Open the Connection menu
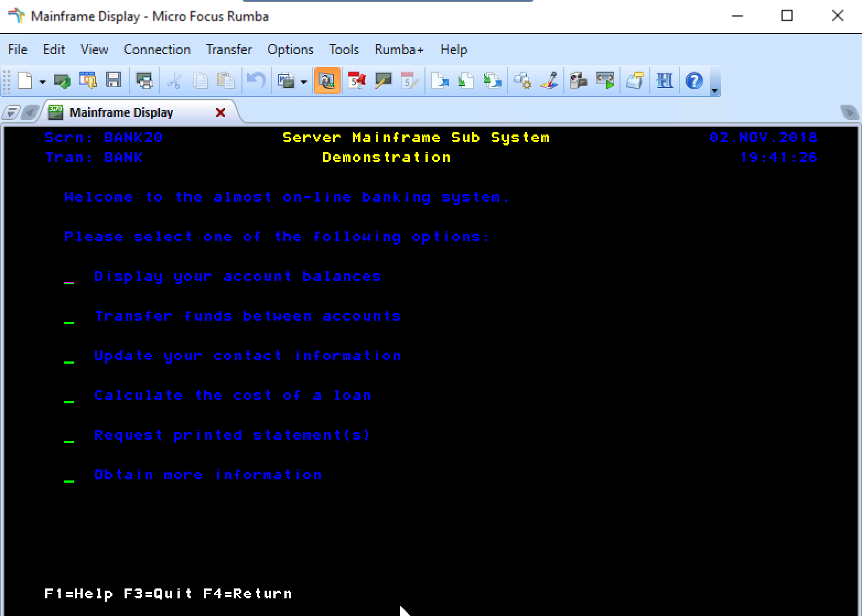This screenshot has width=862, height=616. pos(157,50)
